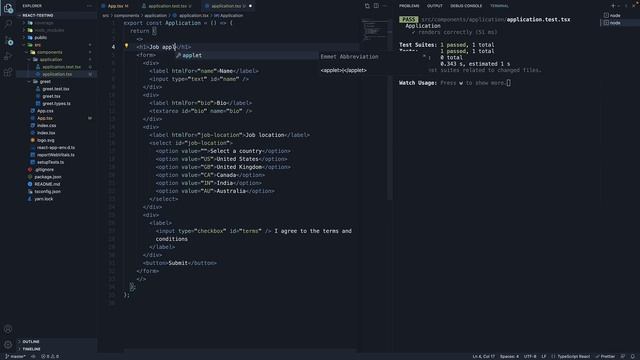Open the Run and Debug view
Viewport: 640px width, 360px height.
(x=8, y=56)
